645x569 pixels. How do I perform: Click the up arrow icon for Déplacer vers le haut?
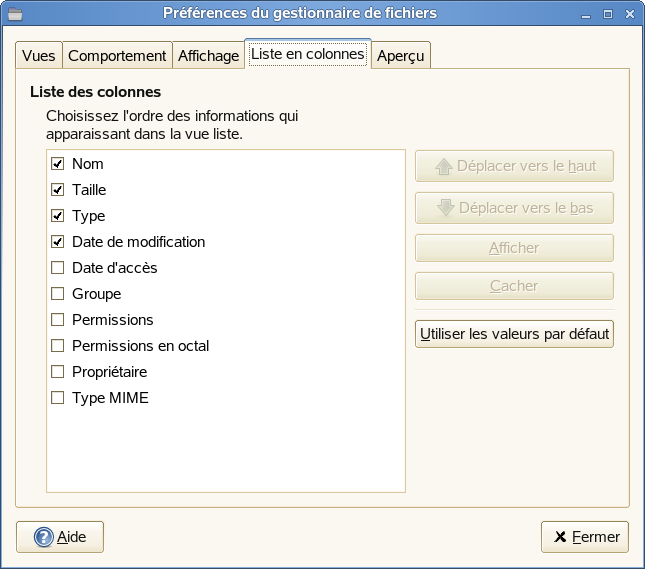pyautogui.click(x=445, y=166)
